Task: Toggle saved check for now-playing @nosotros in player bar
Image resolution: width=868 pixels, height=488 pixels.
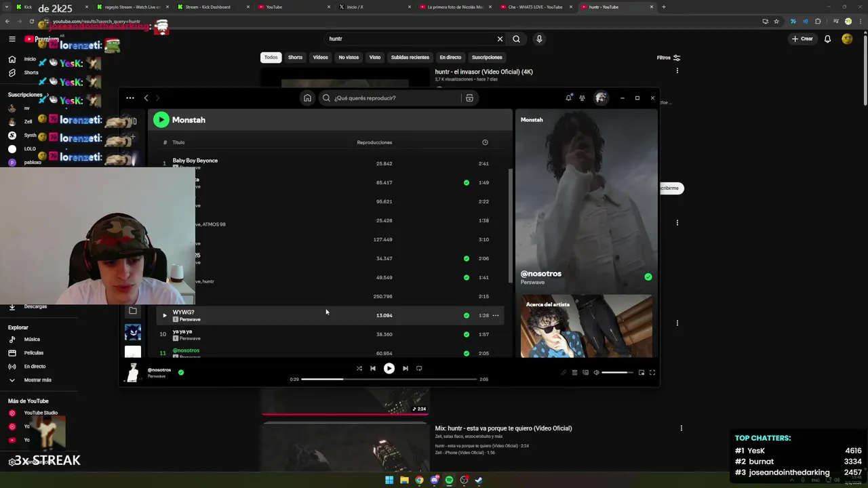Action: click(180, 372)
